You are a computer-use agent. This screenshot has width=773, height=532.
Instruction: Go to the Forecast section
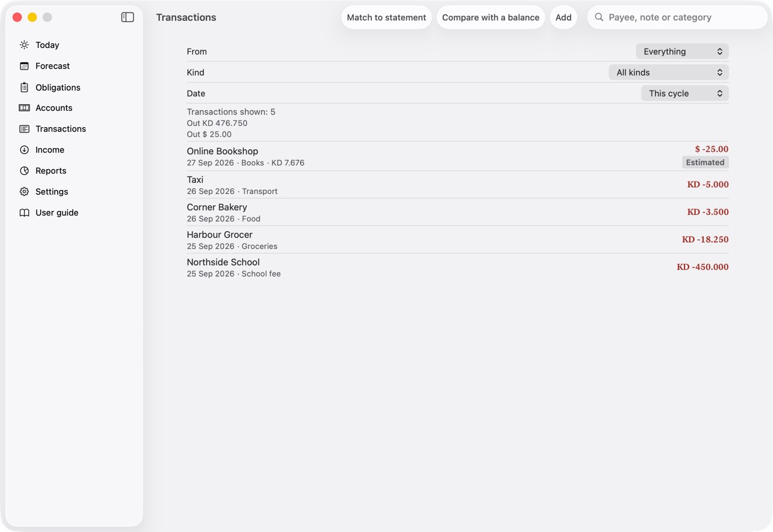pos(53,66)
